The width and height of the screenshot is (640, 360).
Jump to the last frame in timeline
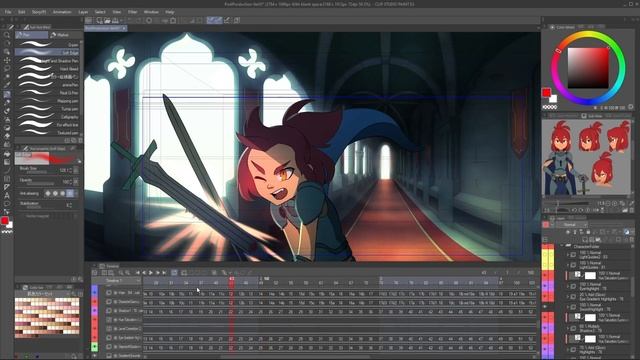click(x=164, y=273)
